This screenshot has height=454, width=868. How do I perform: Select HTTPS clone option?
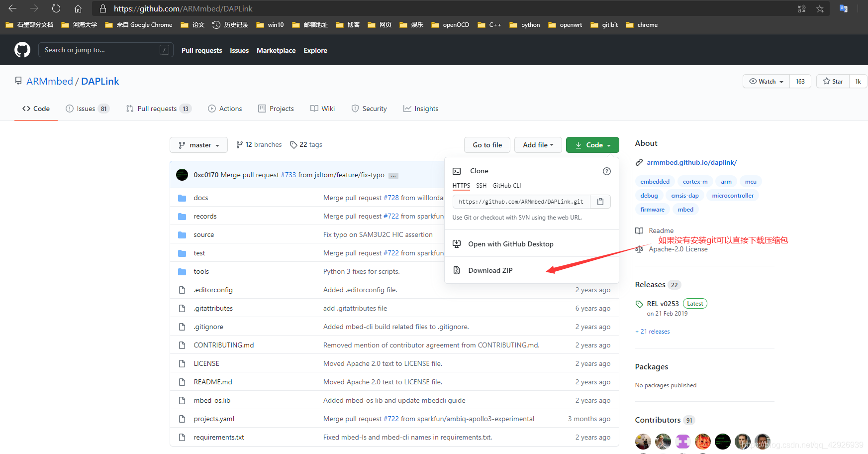(x=461, y=186)
